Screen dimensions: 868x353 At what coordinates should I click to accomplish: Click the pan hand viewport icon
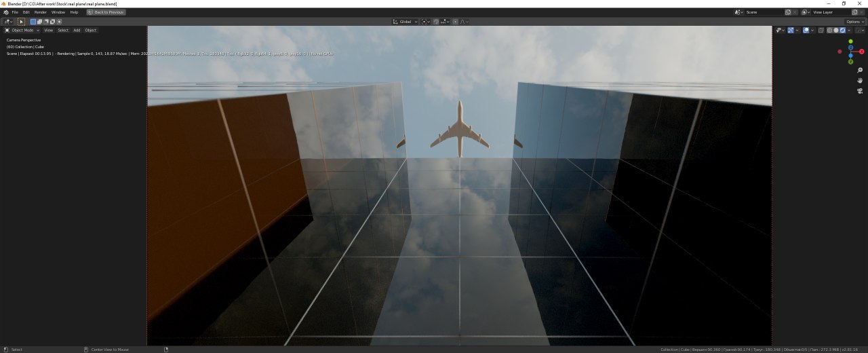coord(860,81)
